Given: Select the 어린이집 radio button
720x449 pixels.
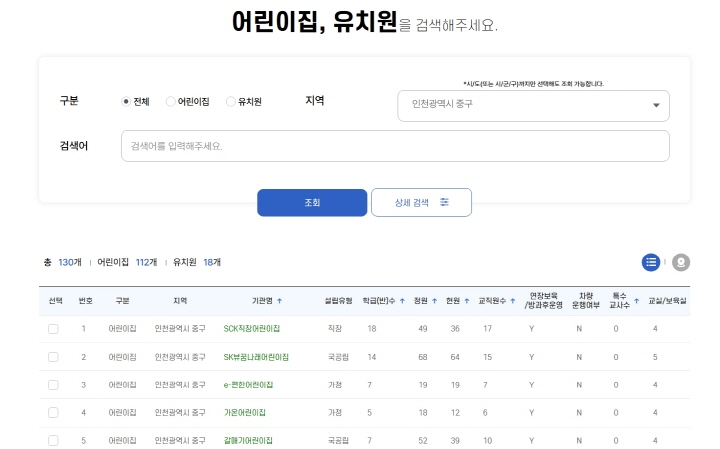Looking at the screenshot, I should [170, 101].
